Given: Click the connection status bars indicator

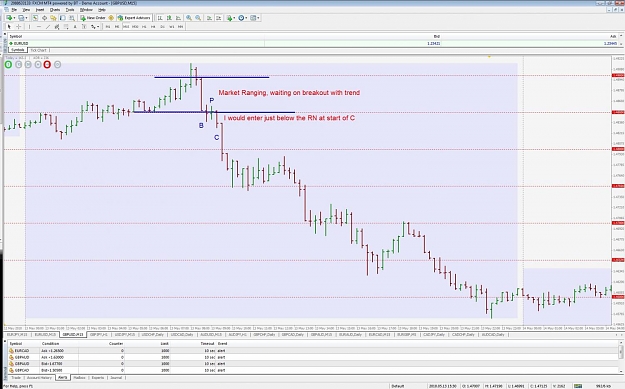Looking at the screenshot, I should [x=578, y=386].
